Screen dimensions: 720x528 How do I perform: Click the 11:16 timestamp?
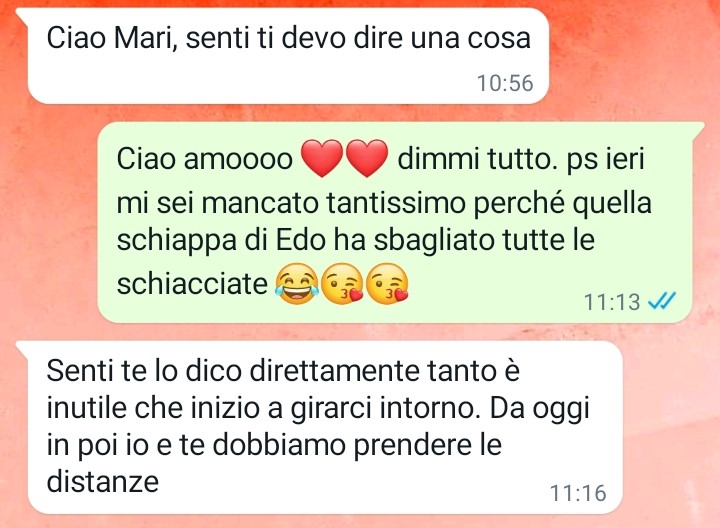(x=578, y=493)
